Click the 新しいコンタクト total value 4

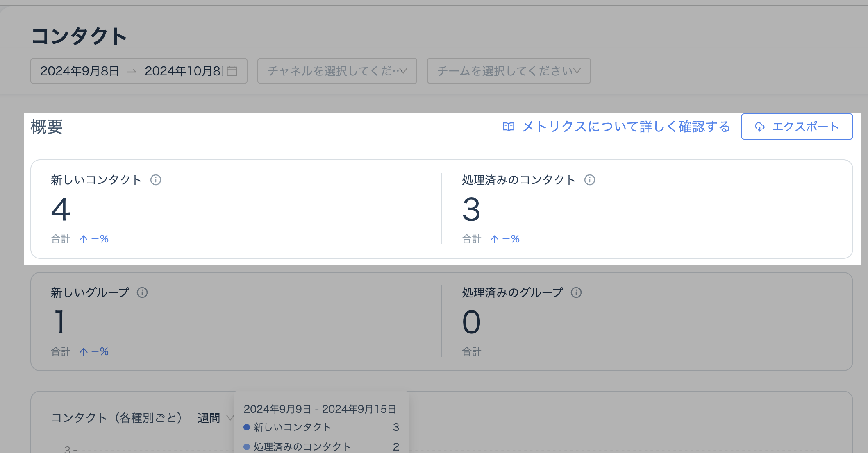click(61, 209)
